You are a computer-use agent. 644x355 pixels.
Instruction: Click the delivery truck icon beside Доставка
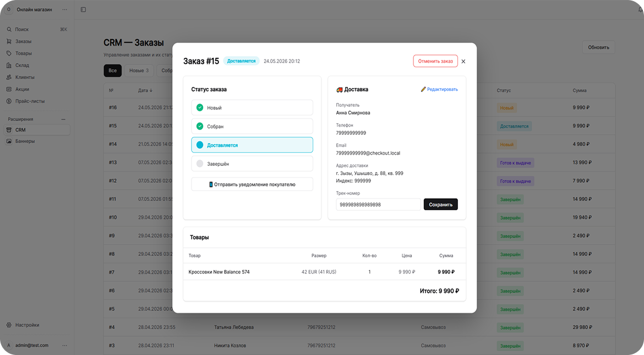tap(339, 90)
